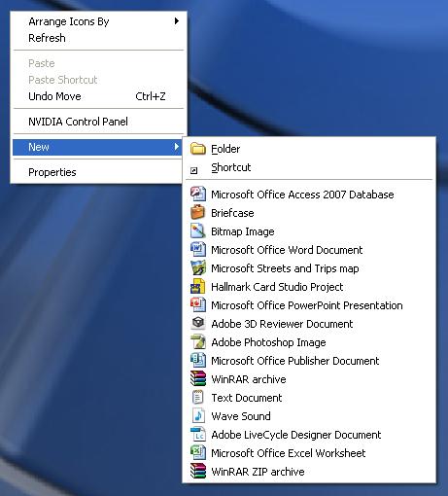Choose the Text Document label
The image size is (448, 496).
click(x=246, y=398)
